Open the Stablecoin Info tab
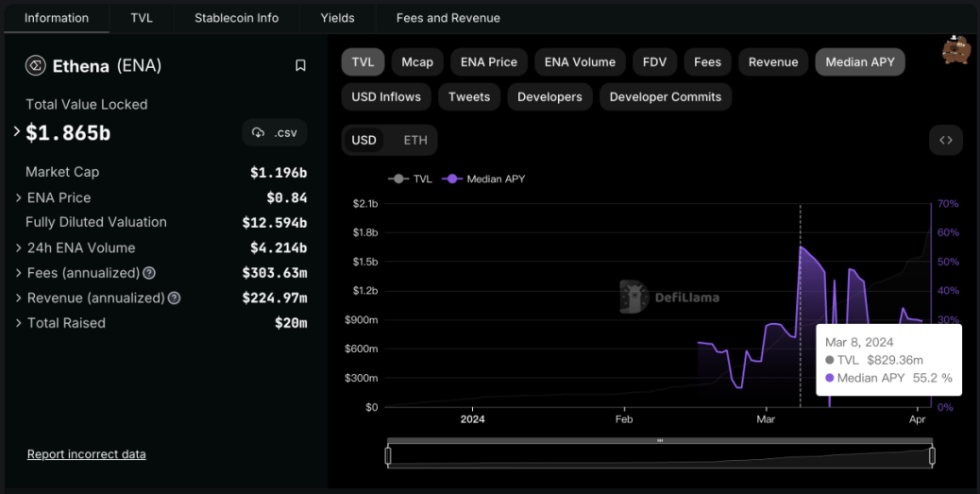This screenshot has height=494, width=980. (237, 18)
